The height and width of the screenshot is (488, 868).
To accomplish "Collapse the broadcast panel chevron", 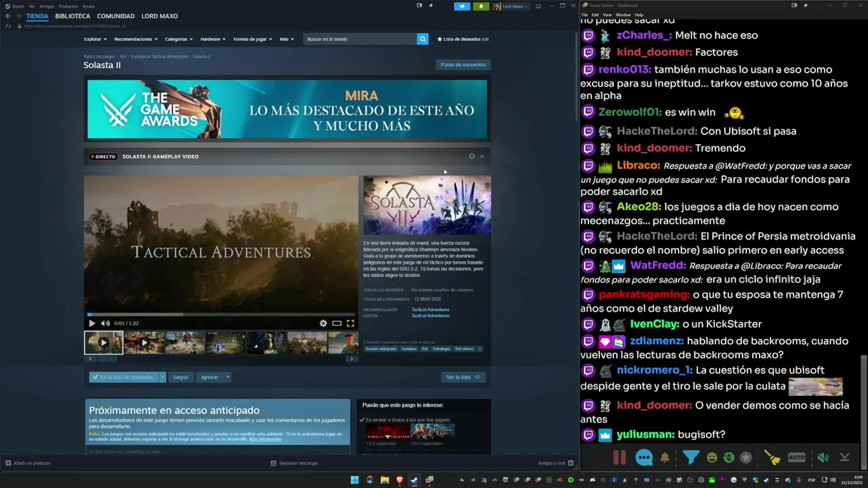I will pos(482,157).
